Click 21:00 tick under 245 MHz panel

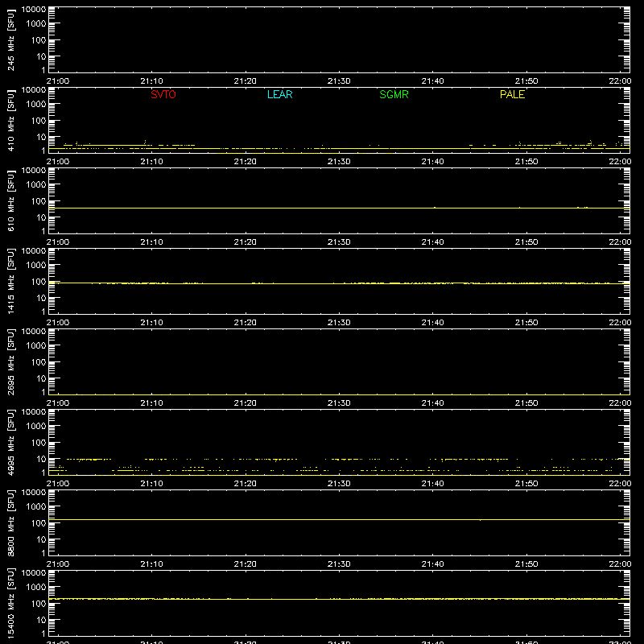pos(58,81)
